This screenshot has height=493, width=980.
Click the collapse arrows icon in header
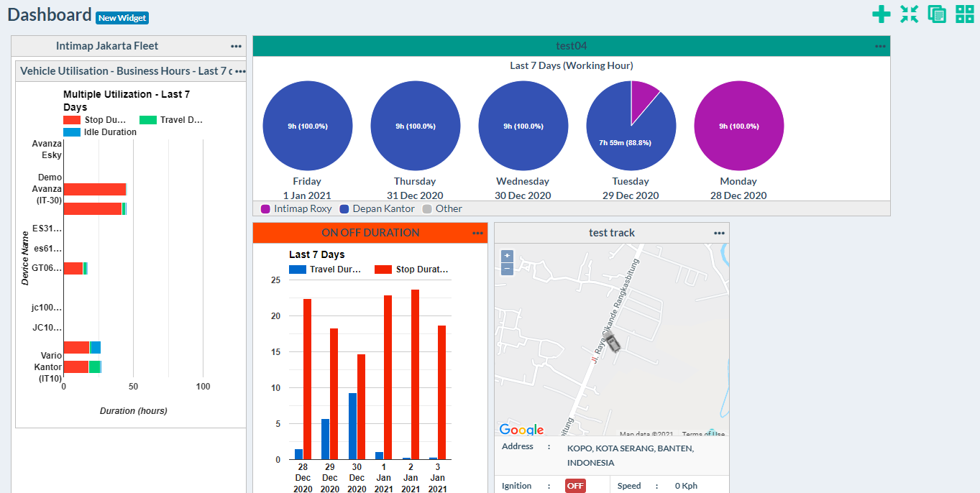[x=910, y=14]
